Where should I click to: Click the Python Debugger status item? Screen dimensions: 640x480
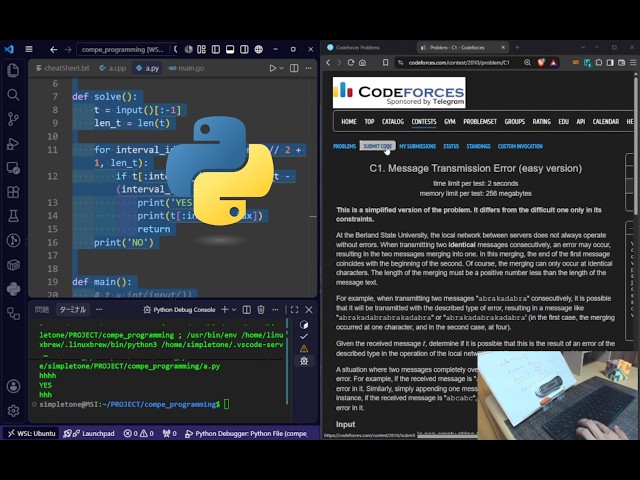point(246,433)
